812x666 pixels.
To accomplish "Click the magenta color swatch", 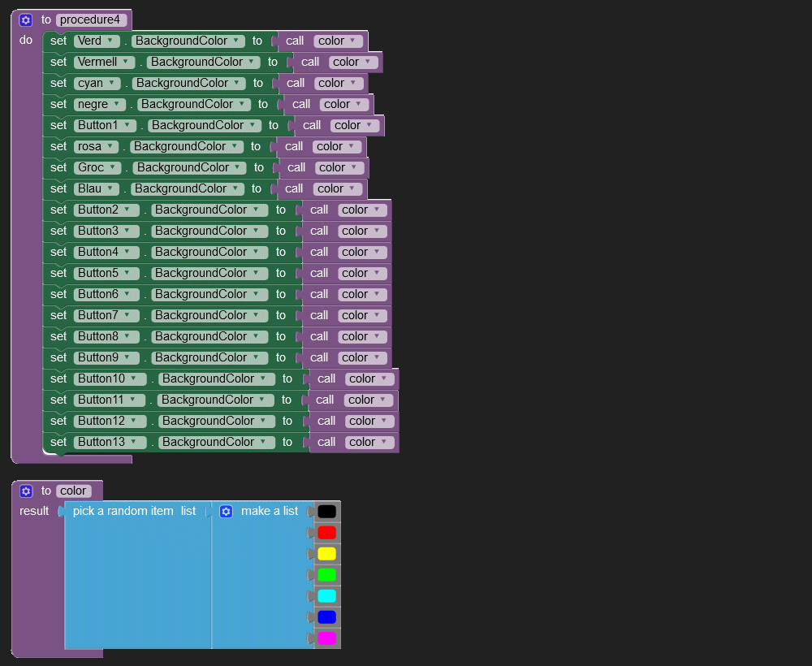I will pyautogui.click(x=326, y=638).
